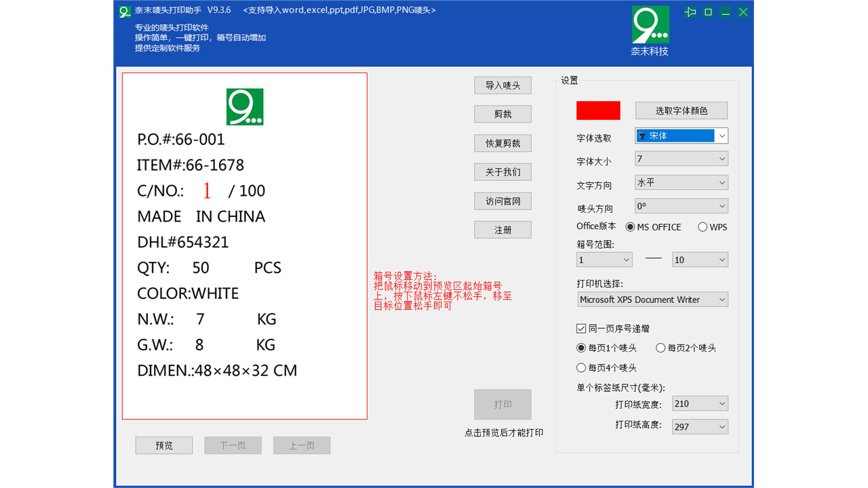The width and height of the screenshot is (868, 488).
Task: Select 每页2个唛头 radio option
Action: pos(686,348)
